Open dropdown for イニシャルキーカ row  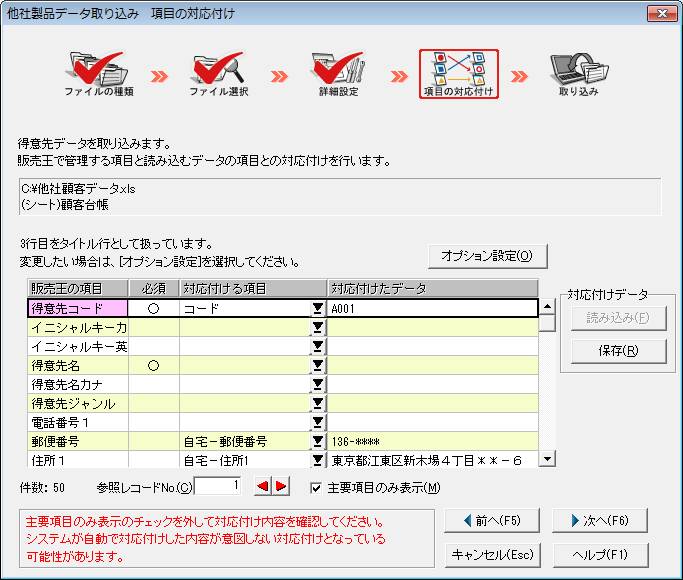coord(318,327)
